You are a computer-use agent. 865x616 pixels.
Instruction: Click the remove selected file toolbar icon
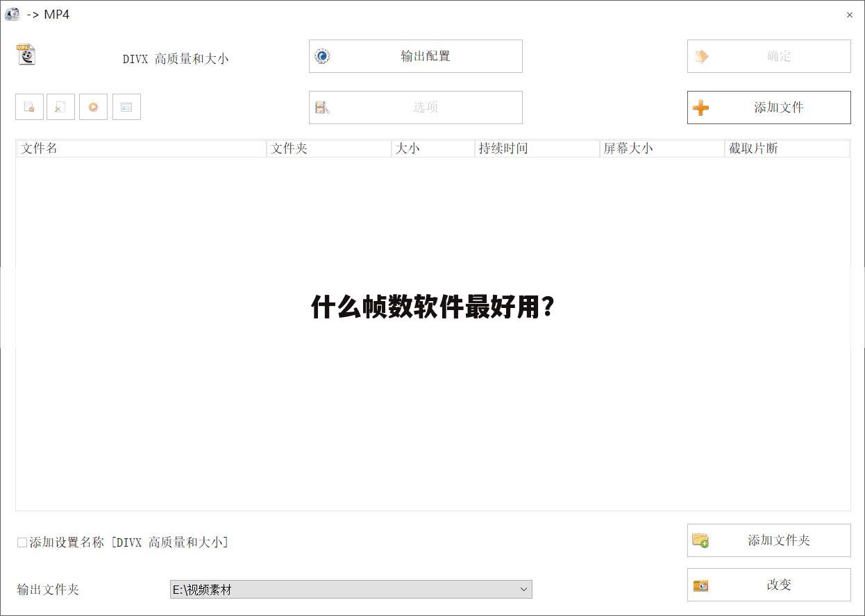pyautogui.click(x=29, y=107)
